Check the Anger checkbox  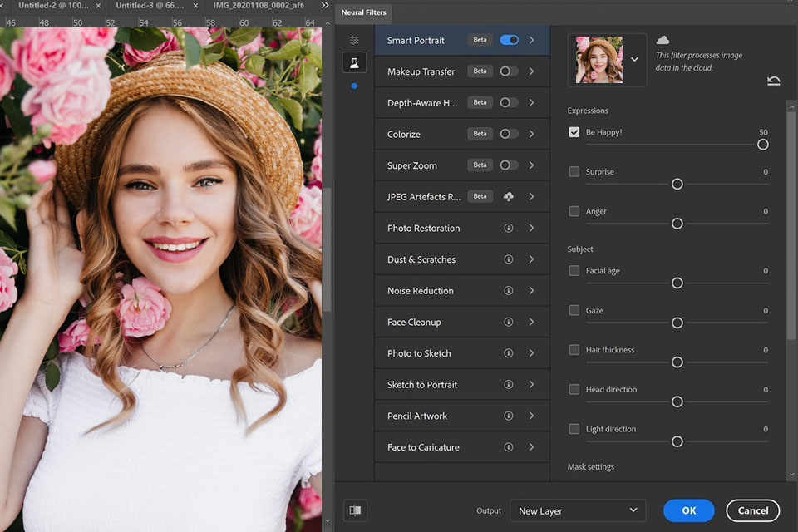[574, 211]
